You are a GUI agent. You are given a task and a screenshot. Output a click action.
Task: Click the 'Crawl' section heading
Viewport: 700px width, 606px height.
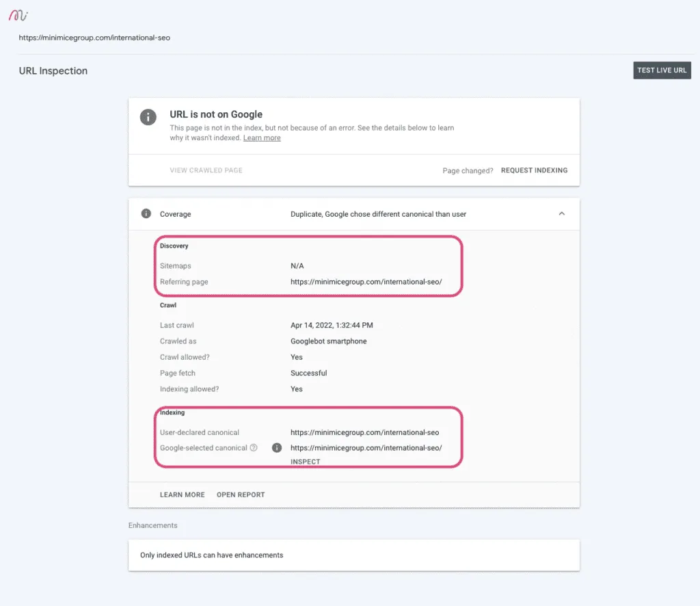[x=168, y=305]
